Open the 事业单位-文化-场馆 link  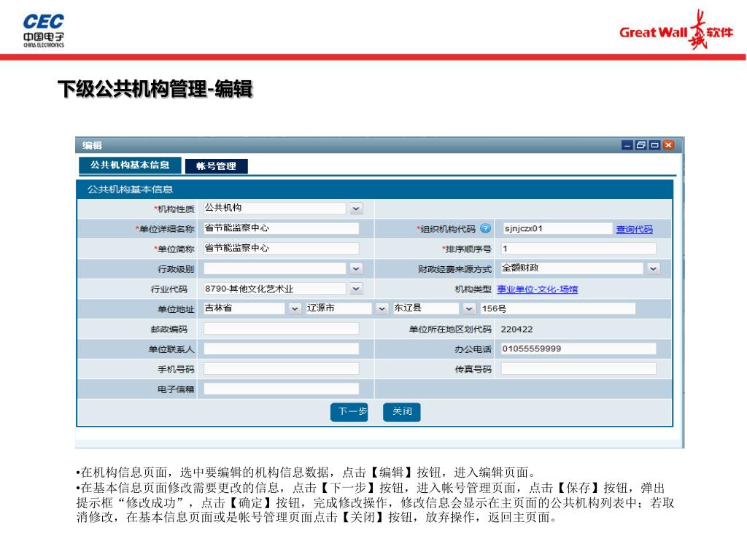tap(538, 289)
